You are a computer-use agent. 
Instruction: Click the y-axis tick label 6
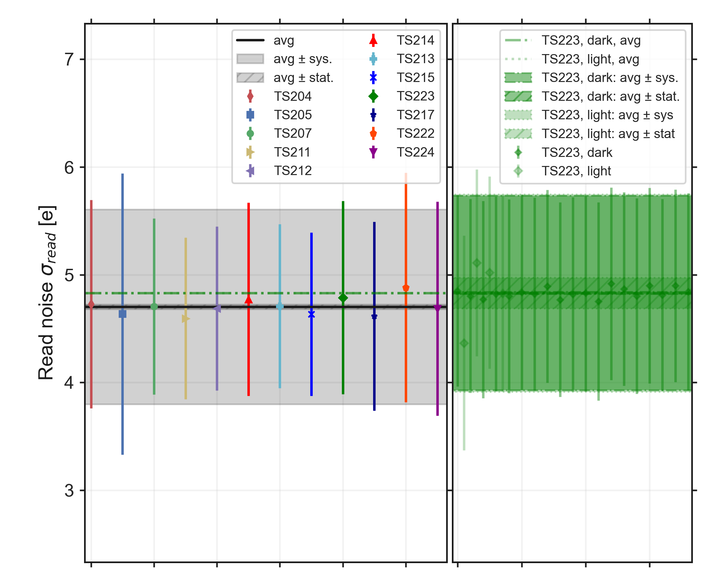tap(69, 167)
